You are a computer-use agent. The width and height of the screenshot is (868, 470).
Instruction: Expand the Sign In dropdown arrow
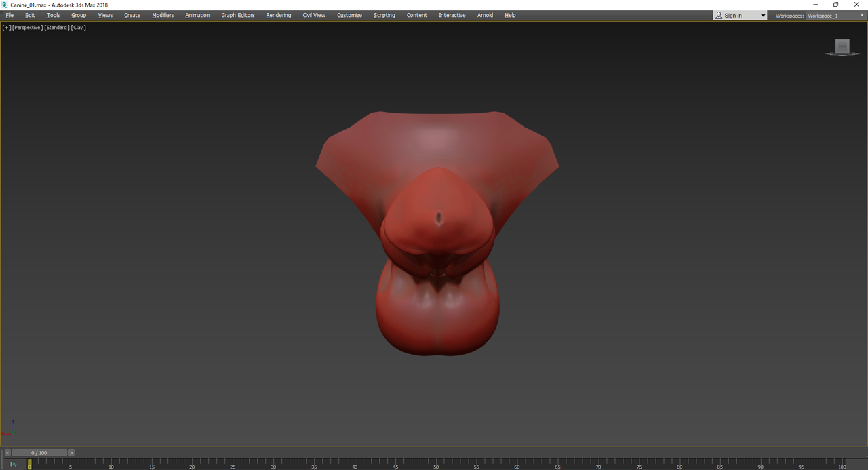point(762,16)
